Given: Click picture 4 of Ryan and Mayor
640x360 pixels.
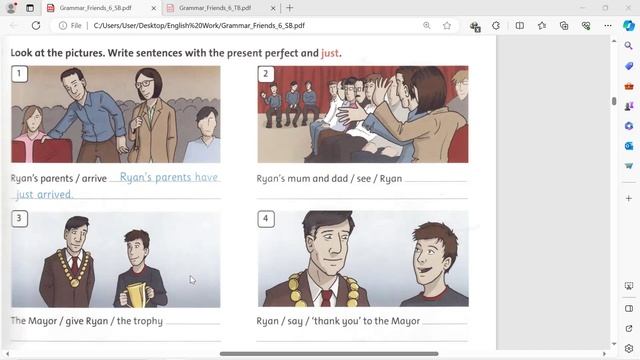Looking at the screenshot, I should point(363,259).
